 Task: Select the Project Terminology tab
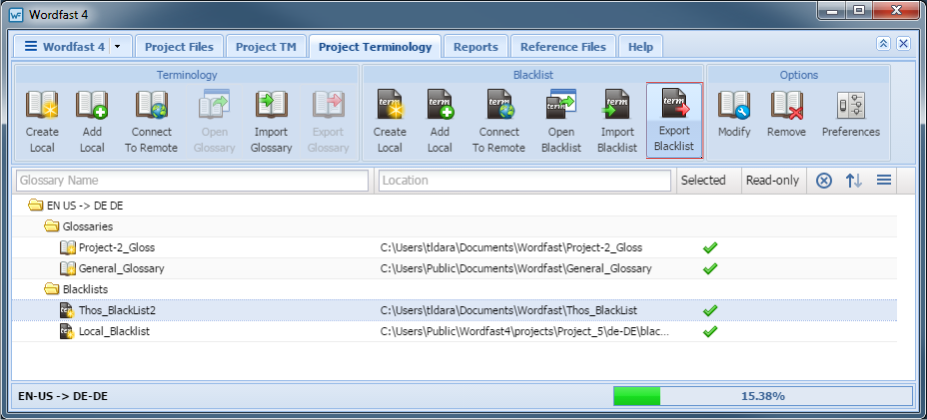375,47
